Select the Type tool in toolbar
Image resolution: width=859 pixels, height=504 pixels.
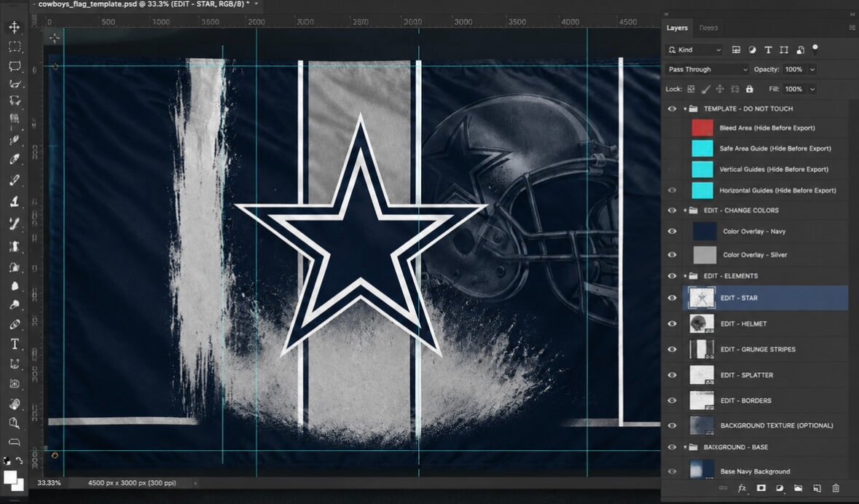tap(15, 344)
